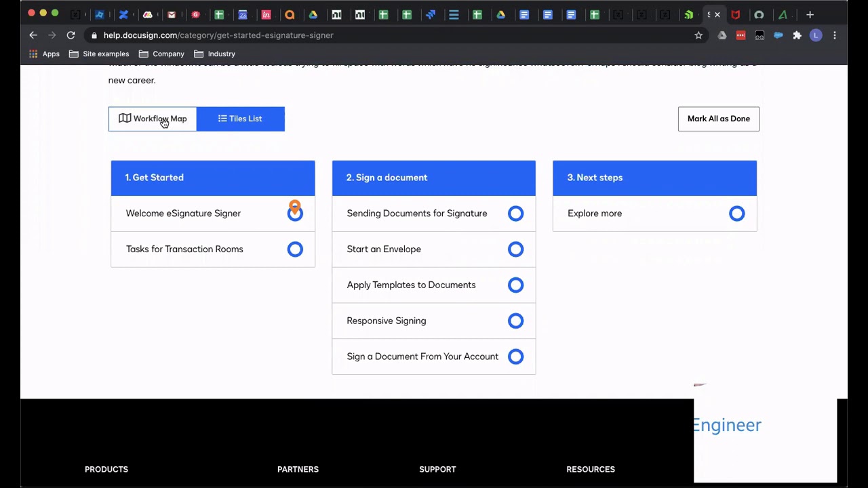Open the Industry bookmark folder
This screenshot has height=488, width=868.
214,54
